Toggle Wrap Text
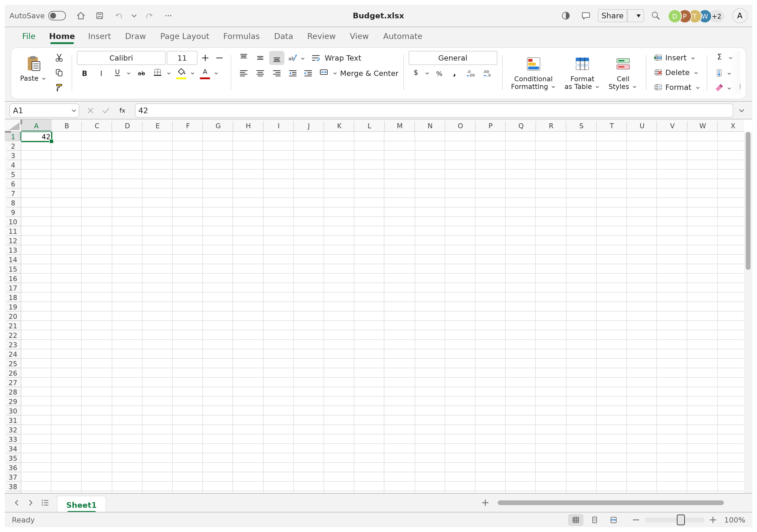Image resolution: width=757 pixels, height=532 pixels. pos(337,58)
